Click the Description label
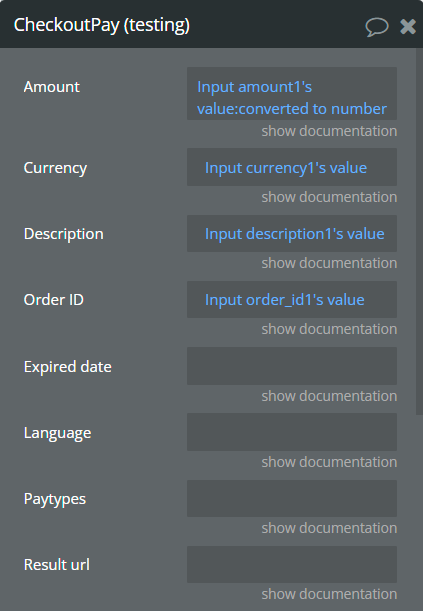This screenshot has height=611, width=423. click(x=64, y=234)
